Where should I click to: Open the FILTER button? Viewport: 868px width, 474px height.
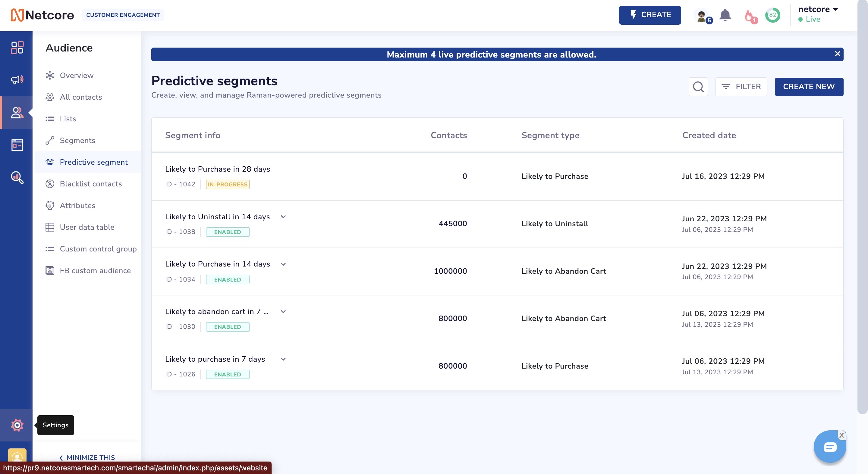click(741, 87)
